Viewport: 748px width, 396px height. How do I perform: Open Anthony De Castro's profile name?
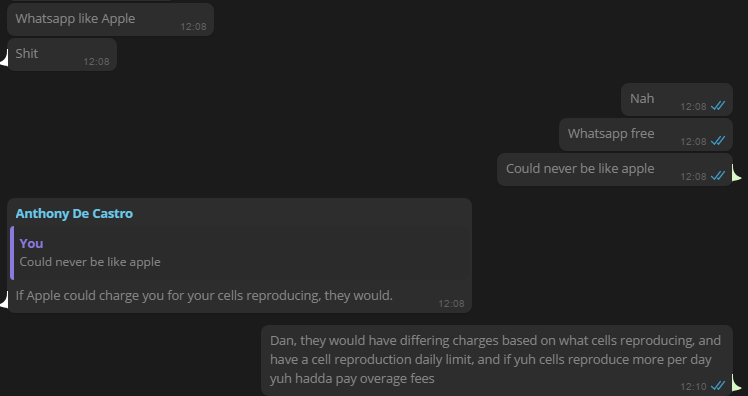tap(74, 213)
